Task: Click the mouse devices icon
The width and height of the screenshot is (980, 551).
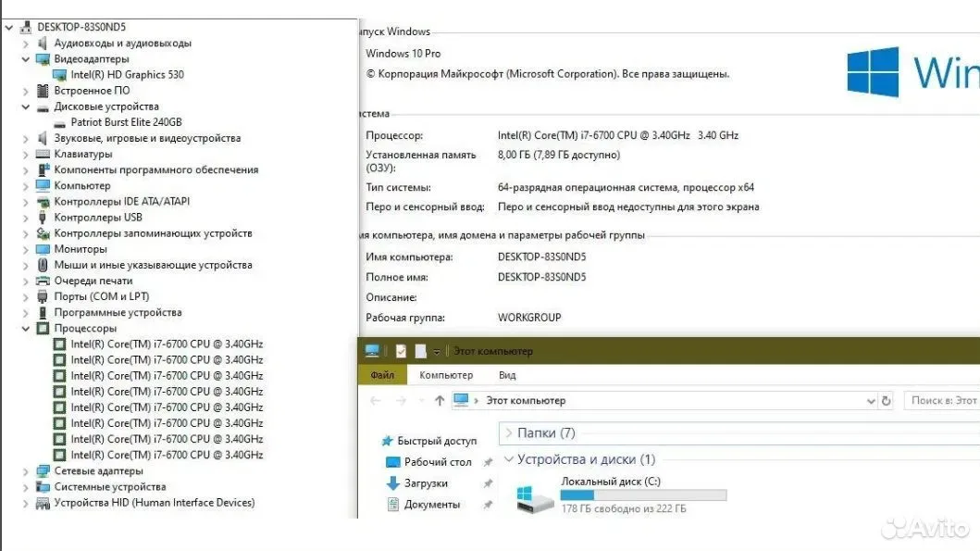Action: point(43,265)
